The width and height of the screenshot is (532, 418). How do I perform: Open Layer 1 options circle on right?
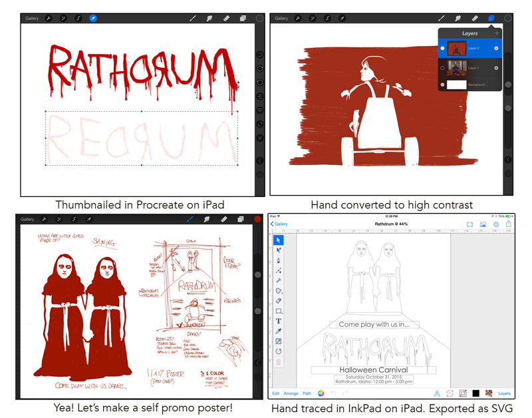(x=496, y=68)
